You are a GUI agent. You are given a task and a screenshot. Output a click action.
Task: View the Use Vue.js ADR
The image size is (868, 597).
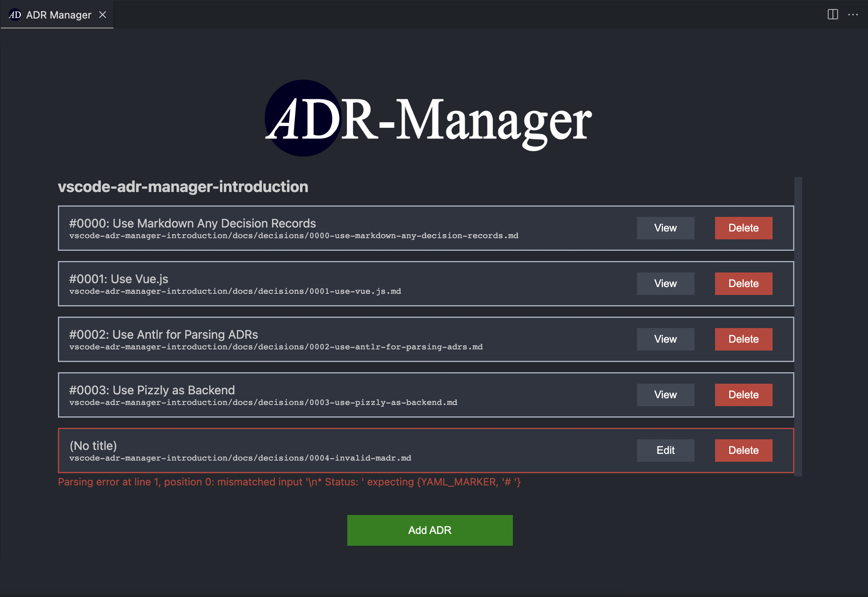665,284
